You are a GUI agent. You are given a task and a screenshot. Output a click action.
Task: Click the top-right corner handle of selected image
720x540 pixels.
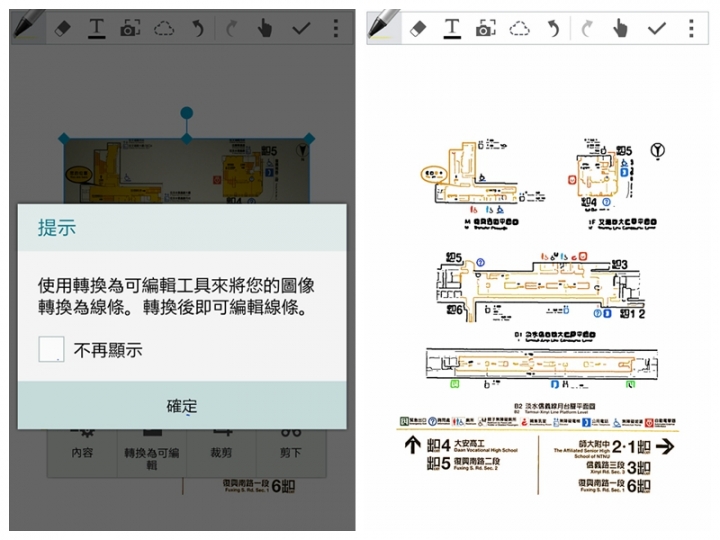309,138
